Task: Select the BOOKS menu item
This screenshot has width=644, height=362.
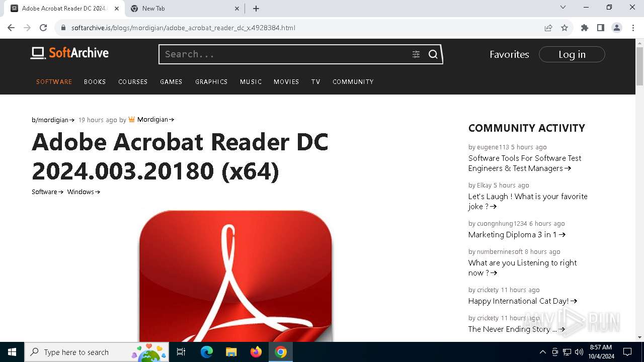Action: (95, 81)
